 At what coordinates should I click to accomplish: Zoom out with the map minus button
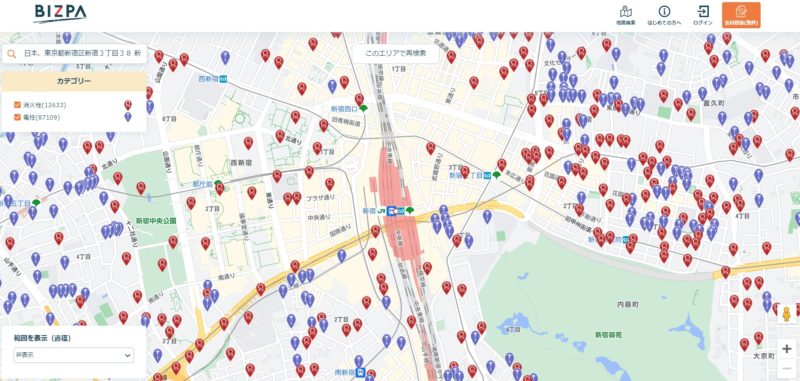click(x=787, y=368)
